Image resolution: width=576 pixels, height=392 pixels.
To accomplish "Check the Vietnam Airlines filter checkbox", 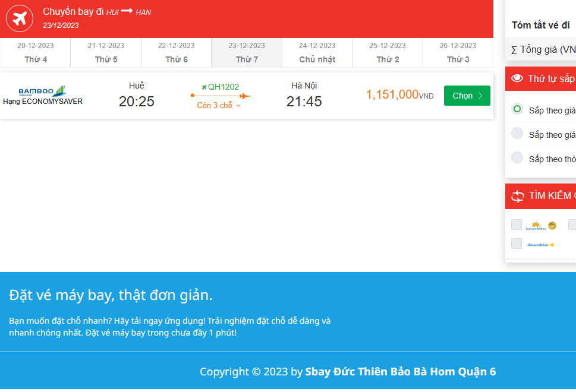I will [x=517, y=225].
